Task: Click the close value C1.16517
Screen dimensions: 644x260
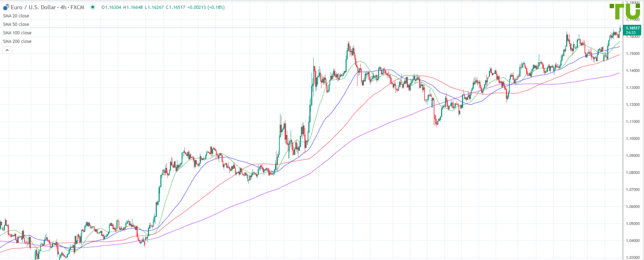Action: (x=176, y=7)
